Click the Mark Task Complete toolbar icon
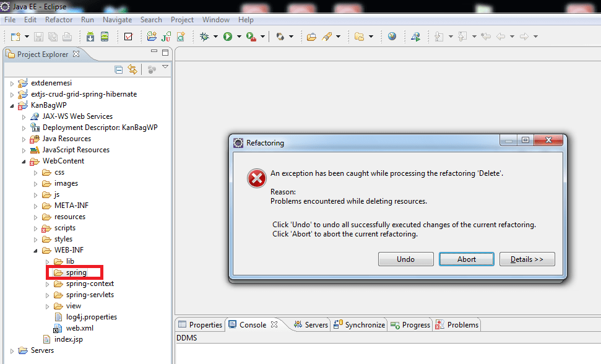601x364 pixels. pos(128,36)
